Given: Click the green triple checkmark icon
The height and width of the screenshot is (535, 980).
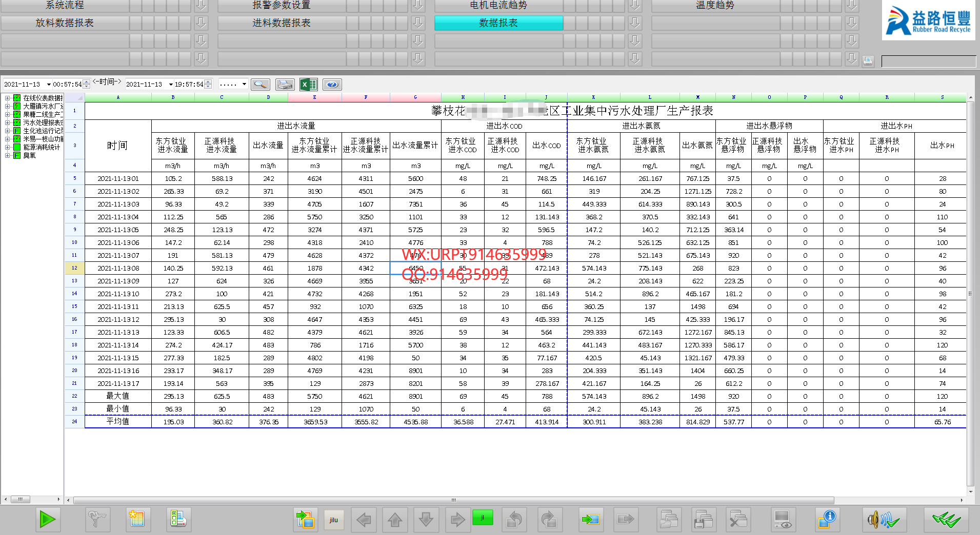Looking at the screenshot, I should [946, 520].
